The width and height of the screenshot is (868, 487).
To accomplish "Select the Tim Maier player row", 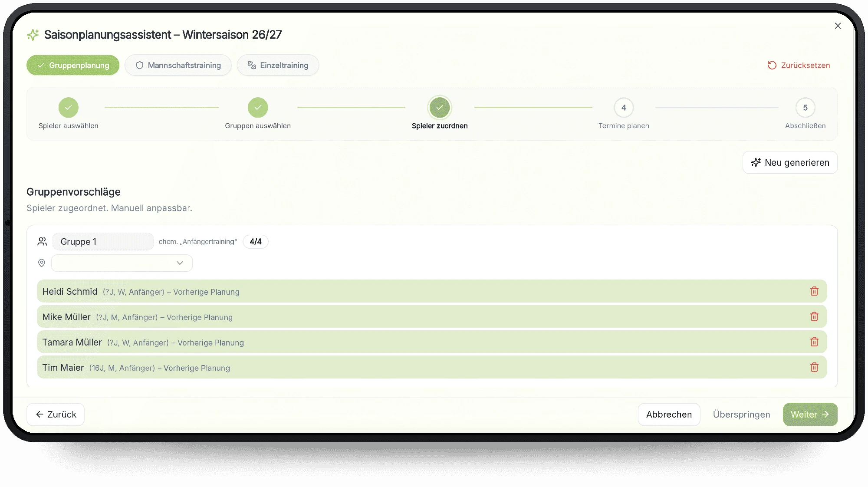I will (432, 367).
